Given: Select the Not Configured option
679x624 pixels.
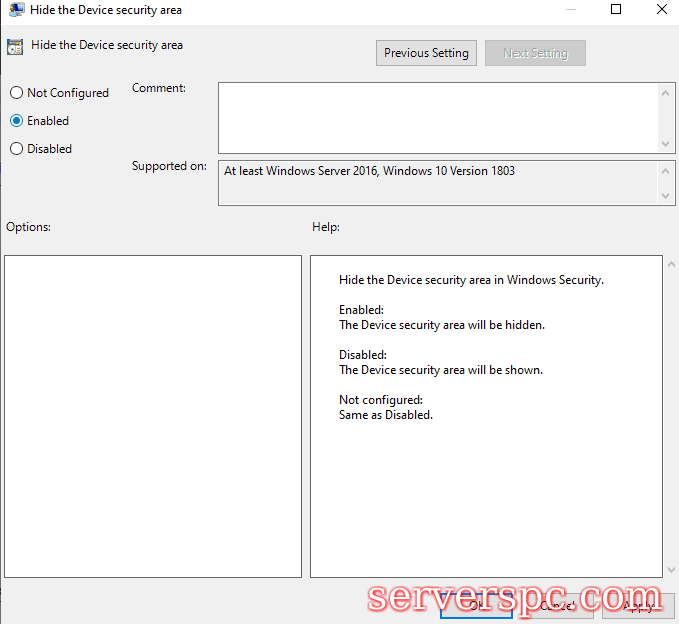Looking at the screenshot, I should tap(16, 93).
